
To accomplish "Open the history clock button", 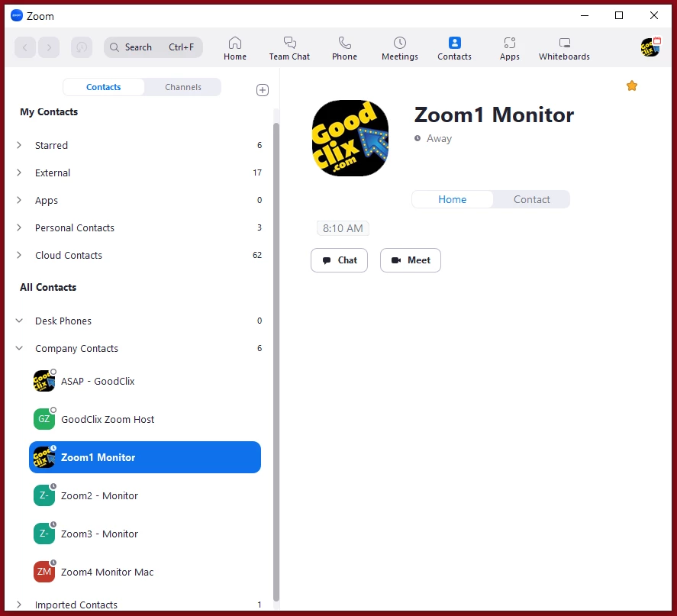I will [82, 47].
